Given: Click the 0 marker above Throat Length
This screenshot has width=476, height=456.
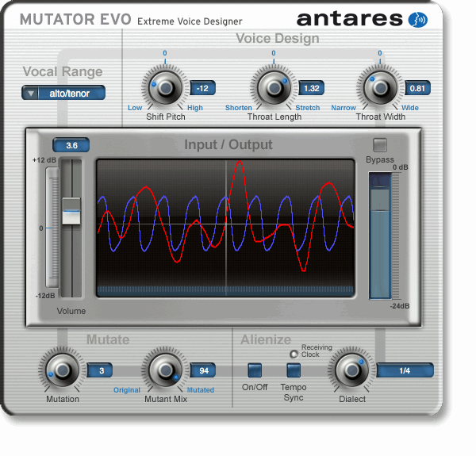Looking at the screenshot, I should (274, 53).
